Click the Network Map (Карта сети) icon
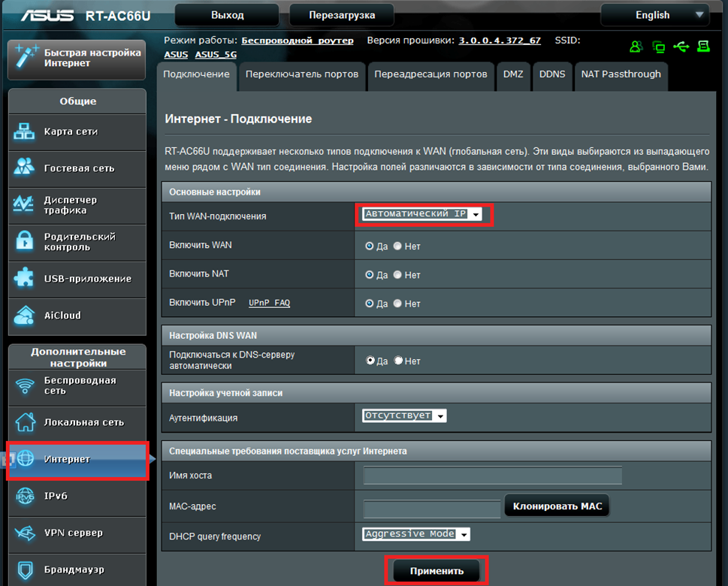The width and height of the screenshot is (728, 586). 24,131
